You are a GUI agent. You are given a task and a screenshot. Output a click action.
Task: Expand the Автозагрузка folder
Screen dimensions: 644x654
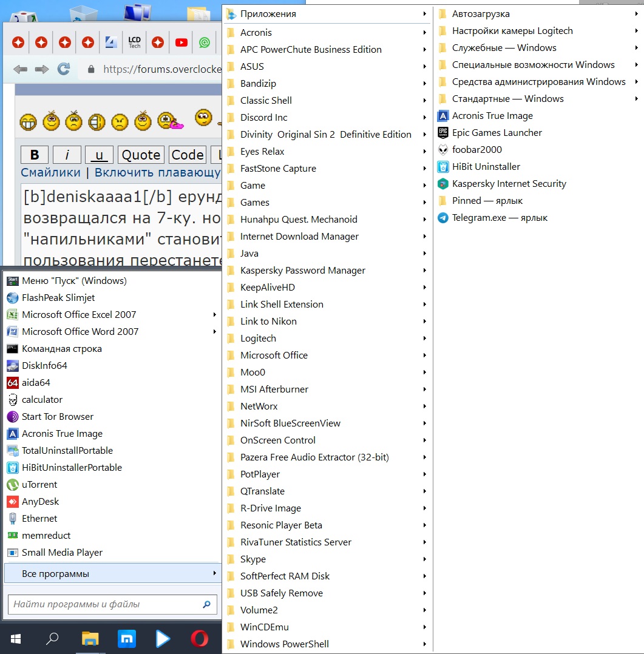(x=538, y=14)
